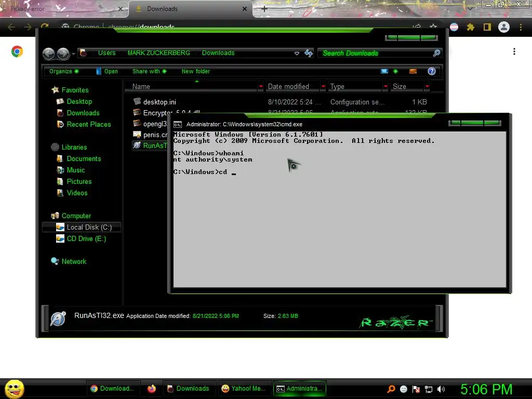Open Network in navigation pane
Viewport: 532px width, 399px height.
pos(74,262)
